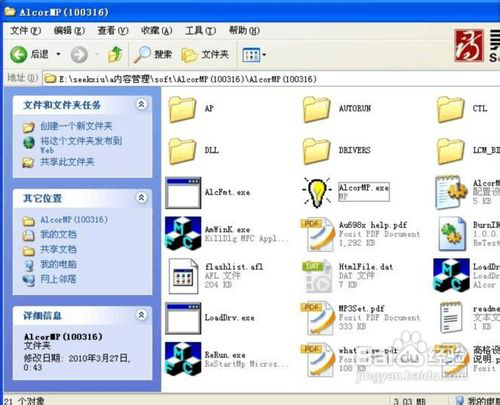This screenshot has height=405, width=500.
Task: Go to 我的电脑 location
Action: (x=58, y=264)
